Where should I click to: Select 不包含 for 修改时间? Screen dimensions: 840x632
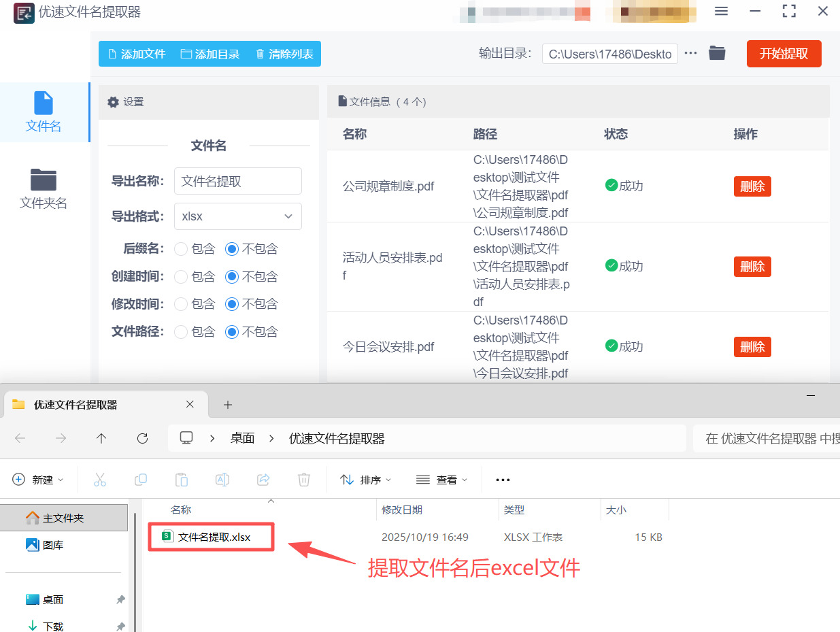pos(252,304)
